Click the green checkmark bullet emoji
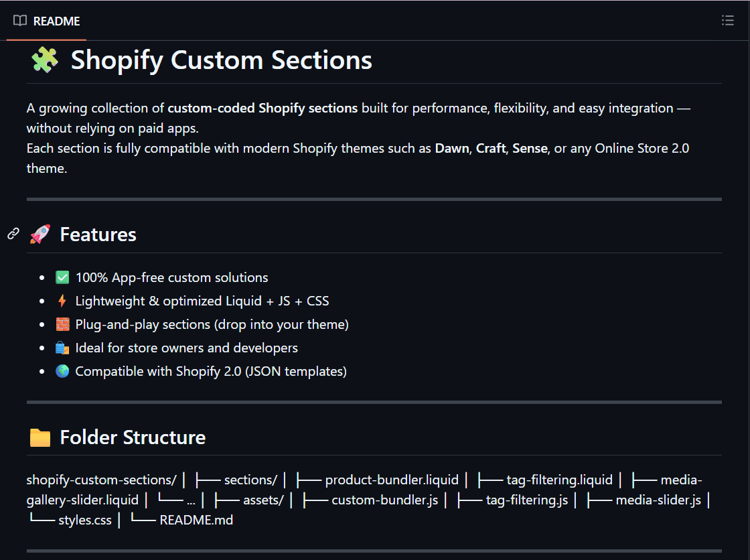750x560 pixels. (61, 277)
